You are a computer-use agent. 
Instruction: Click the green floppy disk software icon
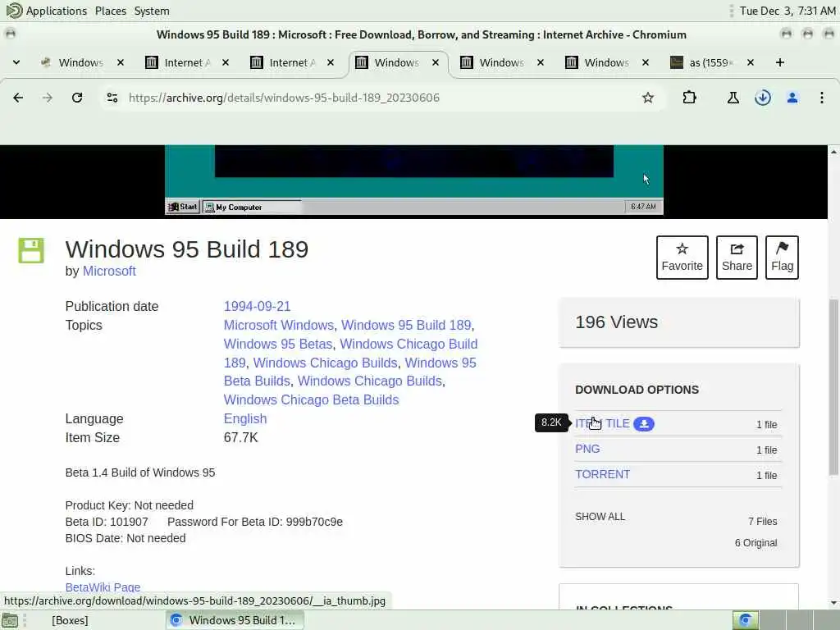(31, 250)
